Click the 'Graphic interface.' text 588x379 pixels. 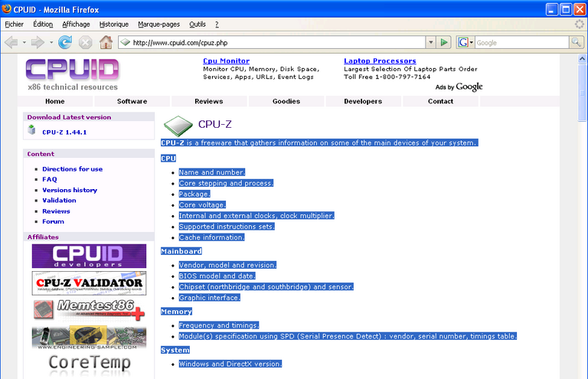tap(210, 298)
